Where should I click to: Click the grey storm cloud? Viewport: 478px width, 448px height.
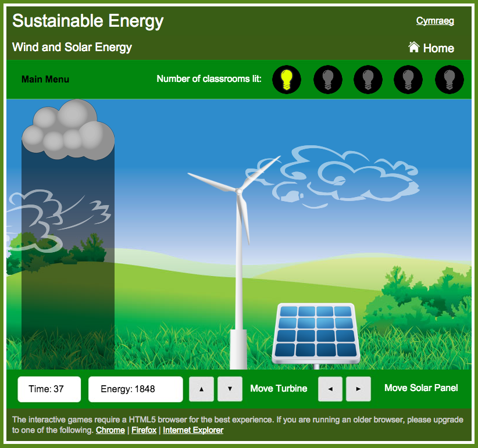[68, 130]
